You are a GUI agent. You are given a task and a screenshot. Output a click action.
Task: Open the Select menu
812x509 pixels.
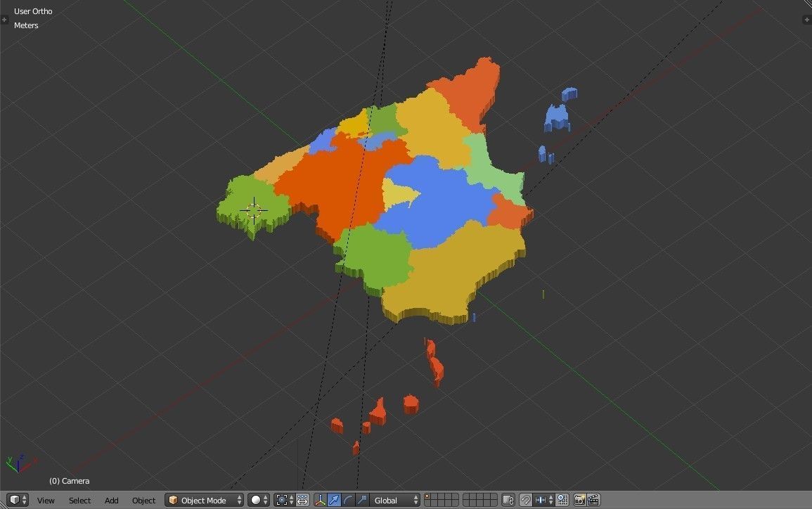click(79, 501)
